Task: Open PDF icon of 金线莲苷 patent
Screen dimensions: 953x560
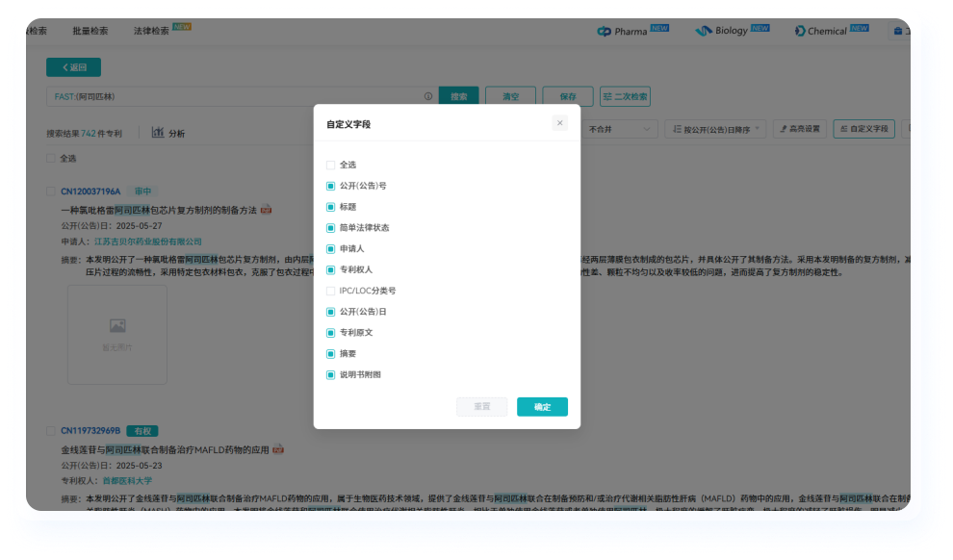Action: [x=278, y=449]
